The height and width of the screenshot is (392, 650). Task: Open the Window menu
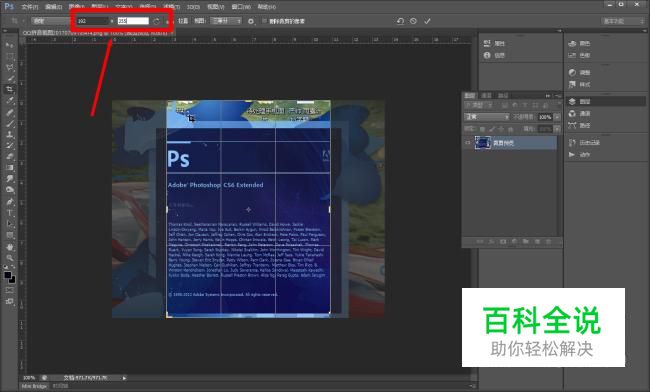tap(241, 7)
